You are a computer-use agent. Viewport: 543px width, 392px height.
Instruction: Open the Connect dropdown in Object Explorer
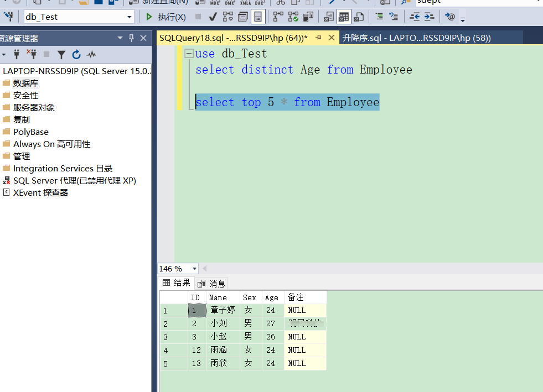[4, 55]
